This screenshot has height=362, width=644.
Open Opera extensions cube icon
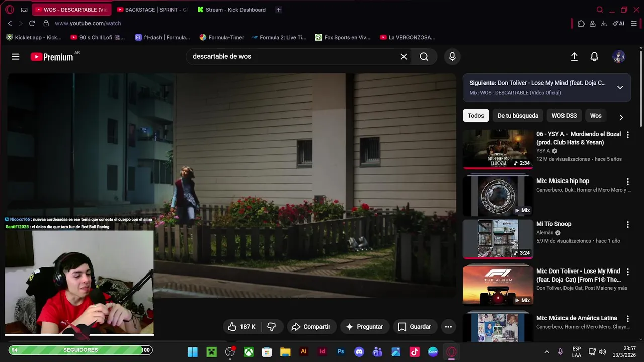pyautogui.click(x=581, y=23)
